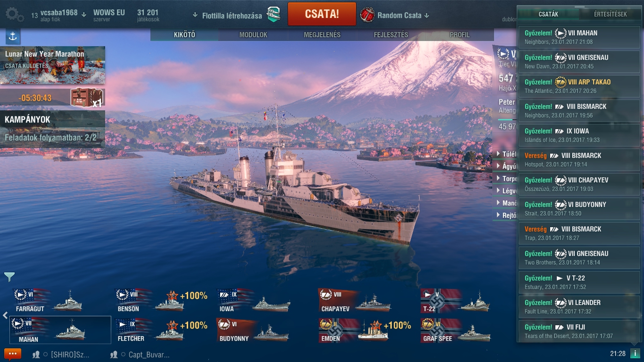Click the anchor port icon
644x362 pixels.
[13, 36]
